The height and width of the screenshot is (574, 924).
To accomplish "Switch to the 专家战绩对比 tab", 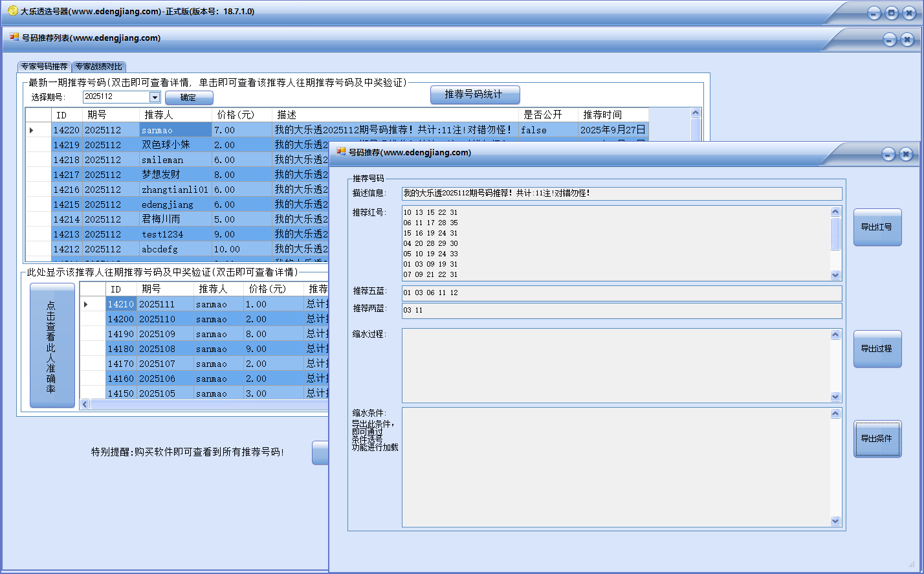I will [98, 67].
